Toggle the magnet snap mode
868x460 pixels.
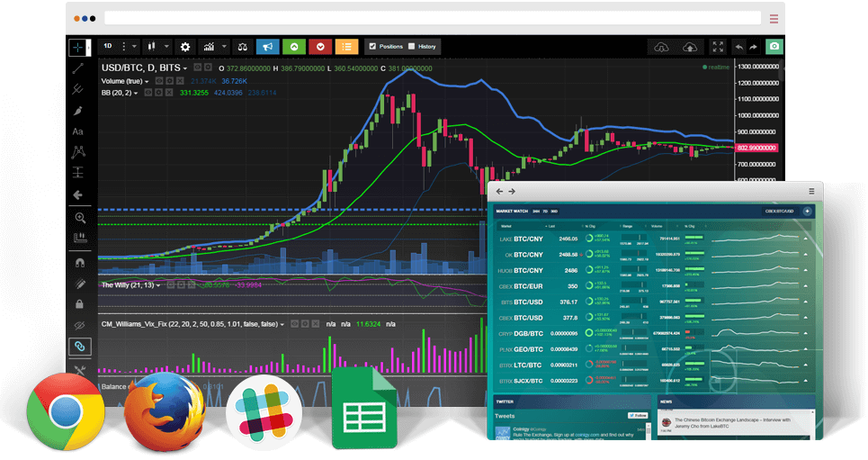click(x=79, y=264)
